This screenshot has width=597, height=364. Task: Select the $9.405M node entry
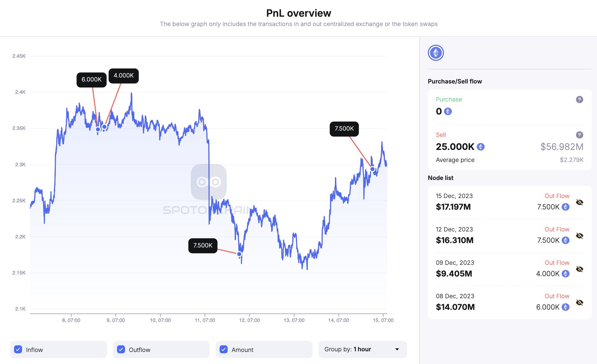[x=454, y=274]
